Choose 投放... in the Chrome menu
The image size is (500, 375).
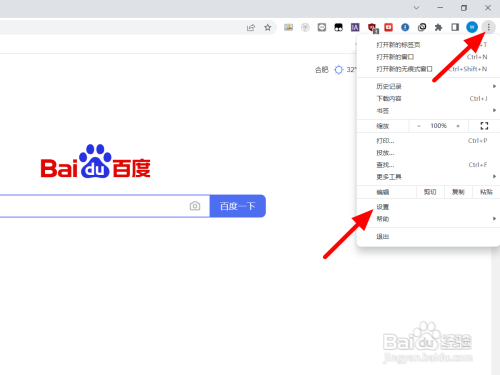coord(428,153)
